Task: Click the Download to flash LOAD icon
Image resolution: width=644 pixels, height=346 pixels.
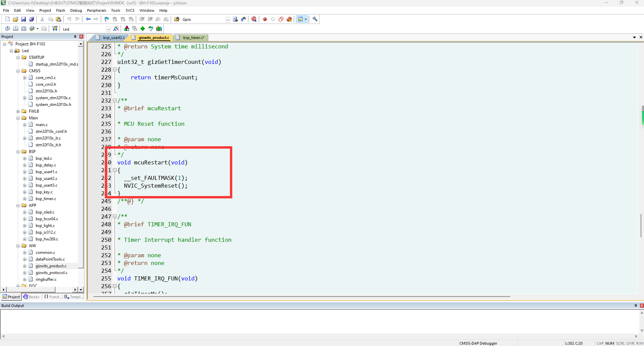Action: [55, 29]
